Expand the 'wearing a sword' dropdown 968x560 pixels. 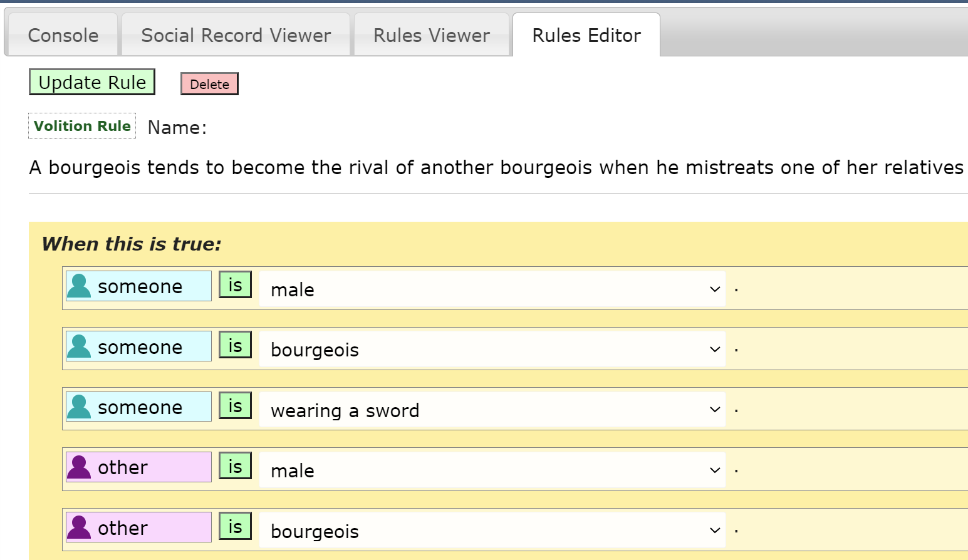492,410
